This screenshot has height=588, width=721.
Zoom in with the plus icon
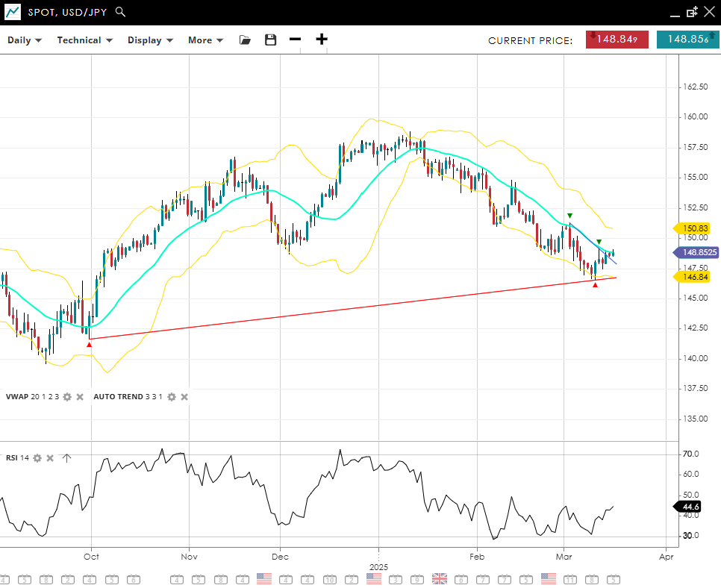322,40
